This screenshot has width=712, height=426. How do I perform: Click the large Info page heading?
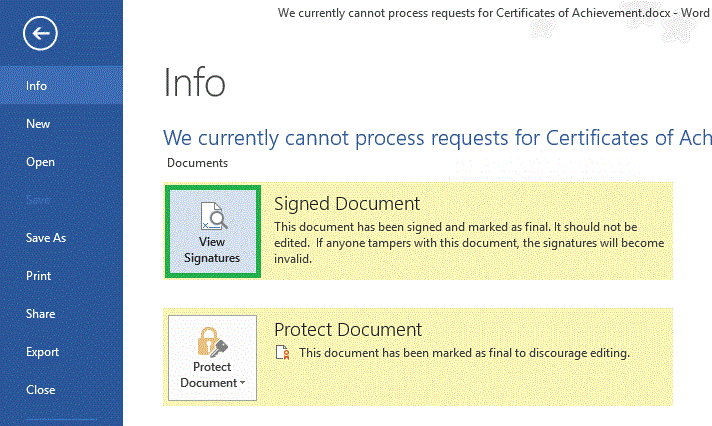[194, 83]
